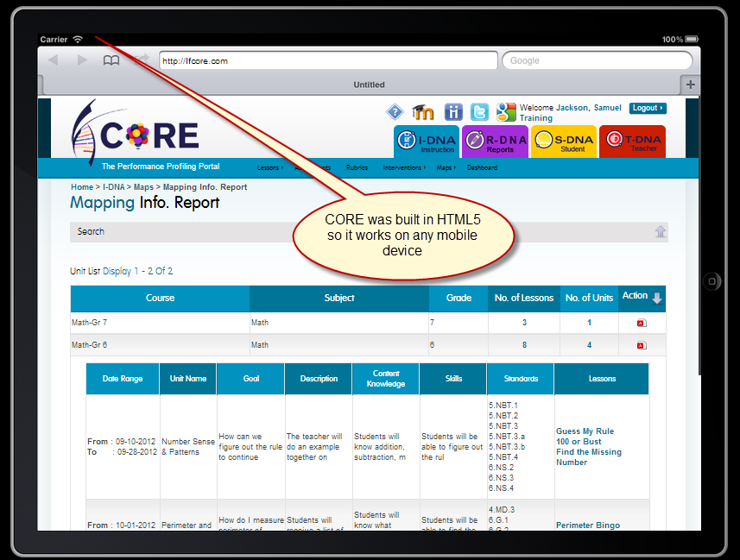
Task: Click the Moodle graduation cap icon
Action: 422,111
